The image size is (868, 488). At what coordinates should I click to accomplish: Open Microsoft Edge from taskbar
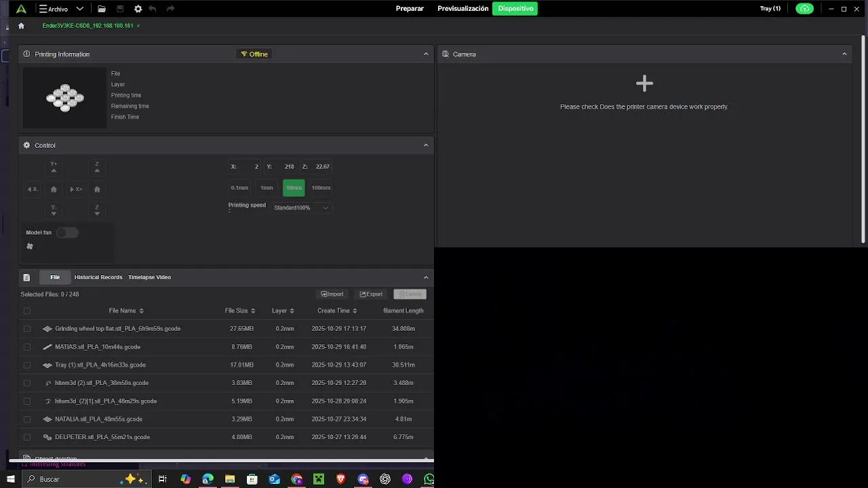pos(208,479)
